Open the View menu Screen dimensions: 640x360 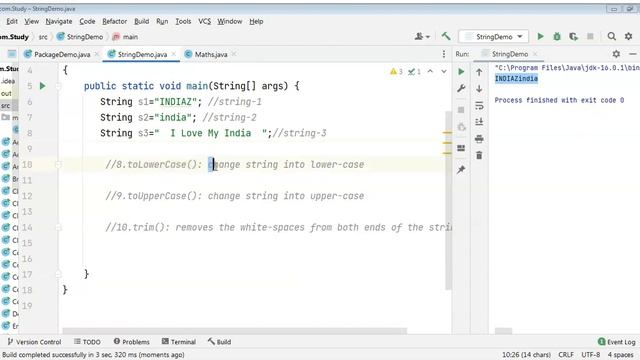[31, 21]
